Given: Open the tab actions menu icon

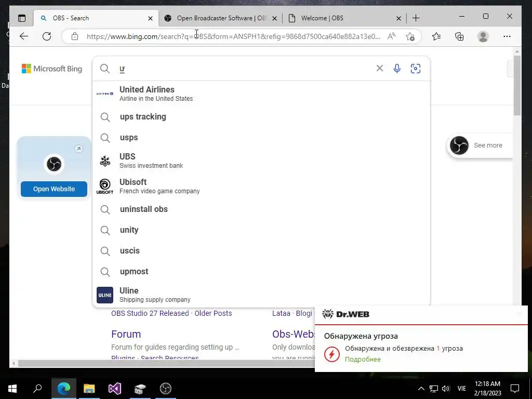Looking at the screenshot, I should pyautogui.click(x=22, y=18).
